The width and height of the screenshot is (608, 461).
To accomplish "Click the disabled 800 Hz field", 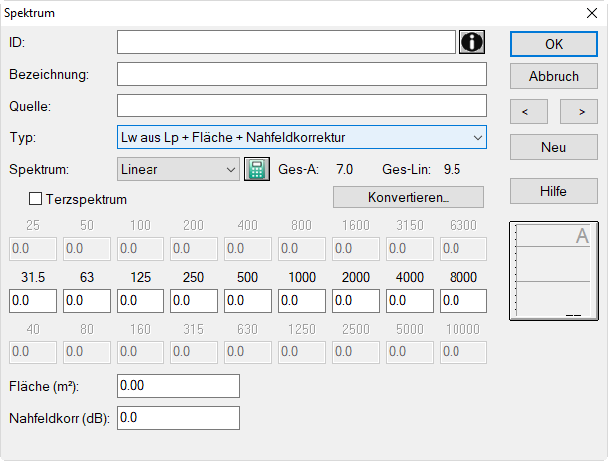I will [x=302, y=249].
